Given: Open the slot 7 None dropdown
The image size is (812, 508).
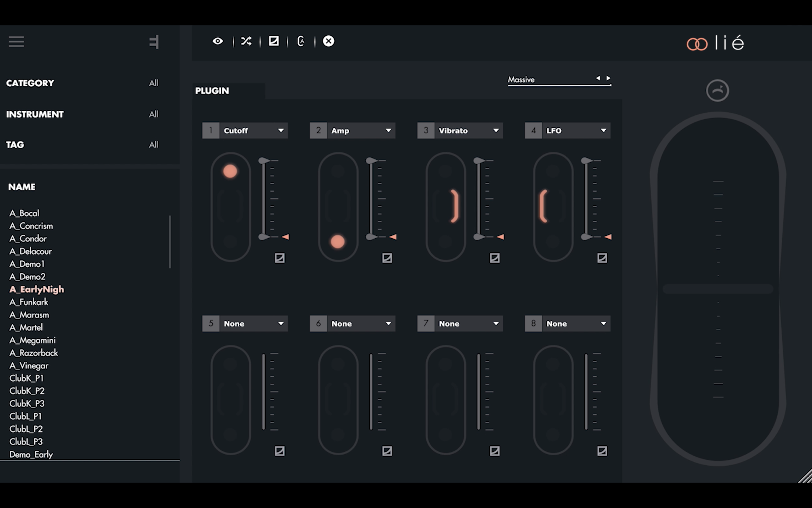Looking at the screenshot, I should tap(468, 323).
